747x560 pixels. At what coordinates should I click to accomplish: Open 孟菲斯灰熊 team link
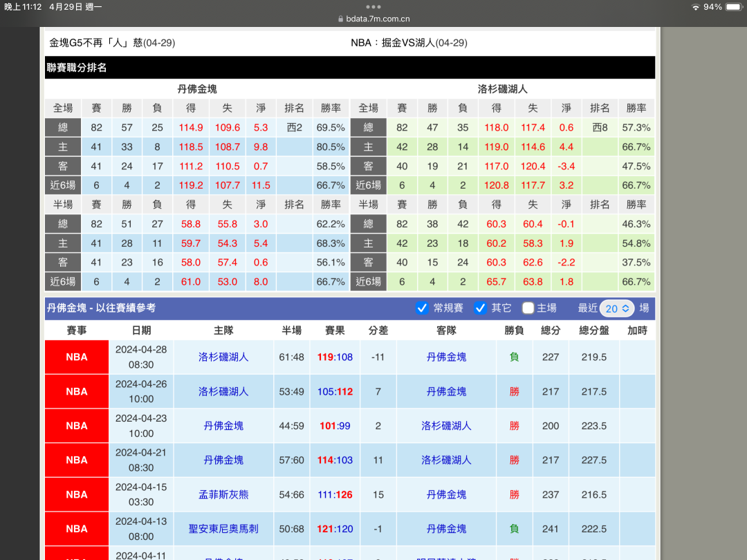(223, 495)
